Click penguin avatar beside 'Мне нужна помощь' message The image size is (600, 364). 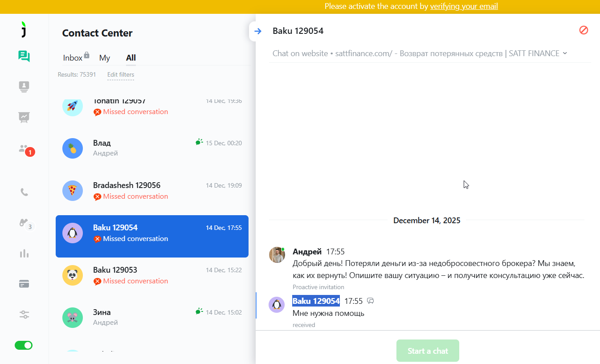pyautogui.click(x=277, y=305)
